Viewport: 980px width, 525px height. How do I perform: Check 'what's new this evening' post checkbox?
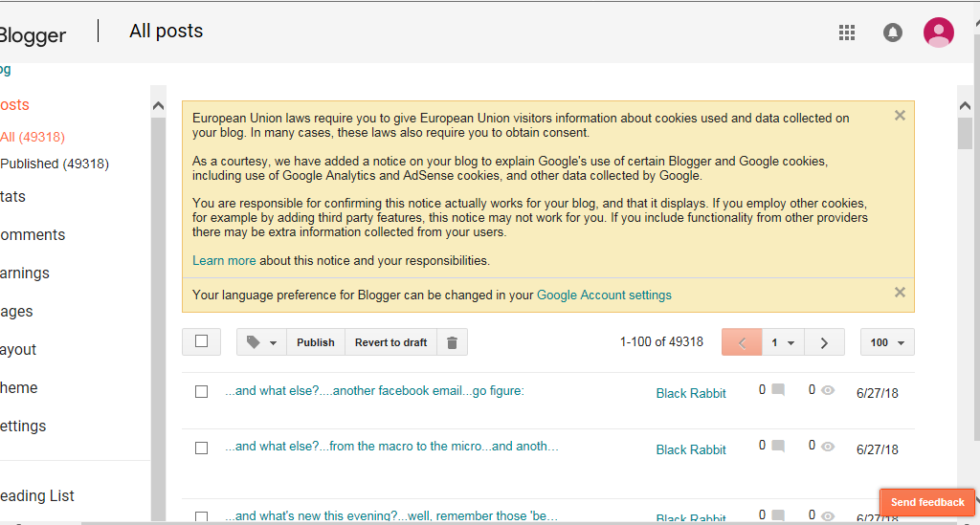[x=201, y=517]
